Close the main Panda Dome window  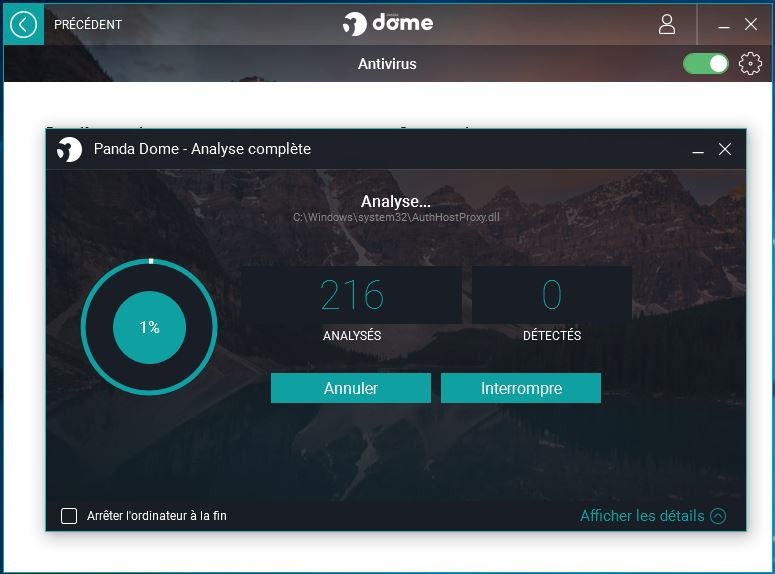pyautogui.click(x=751, y=24)
